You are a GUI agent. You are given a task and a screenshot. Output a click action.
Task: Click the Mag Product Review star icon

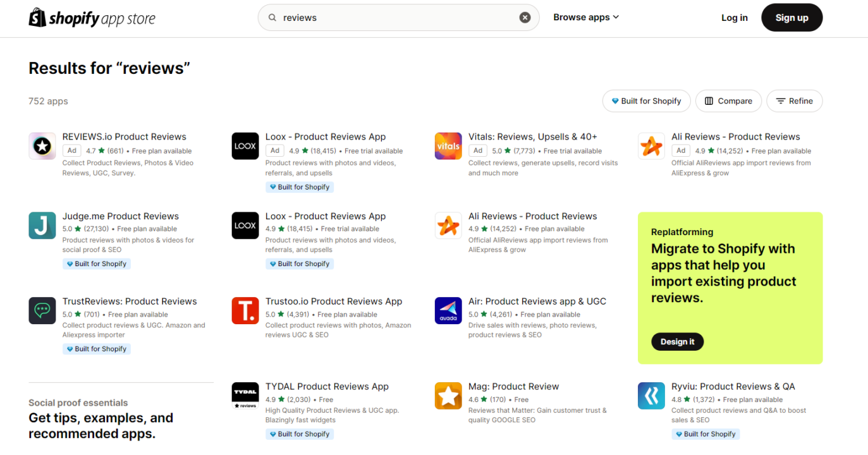(448, 396)
